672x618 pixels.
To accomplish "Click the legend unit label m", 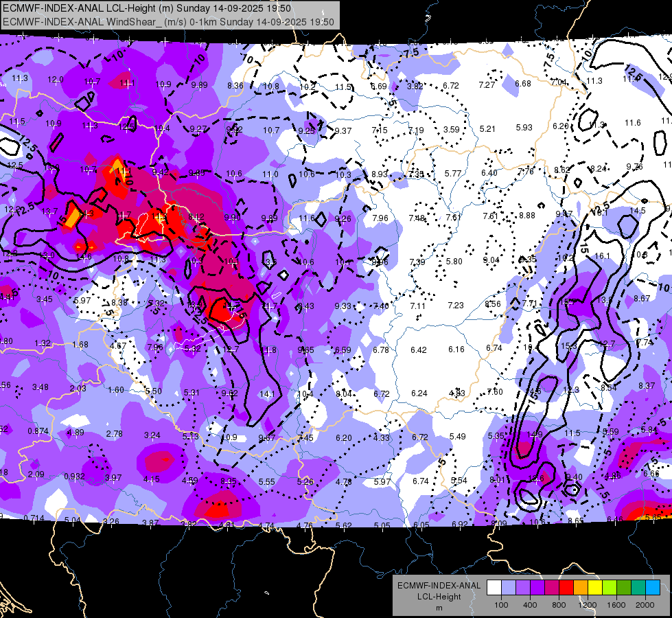I will tap(439, 608).
